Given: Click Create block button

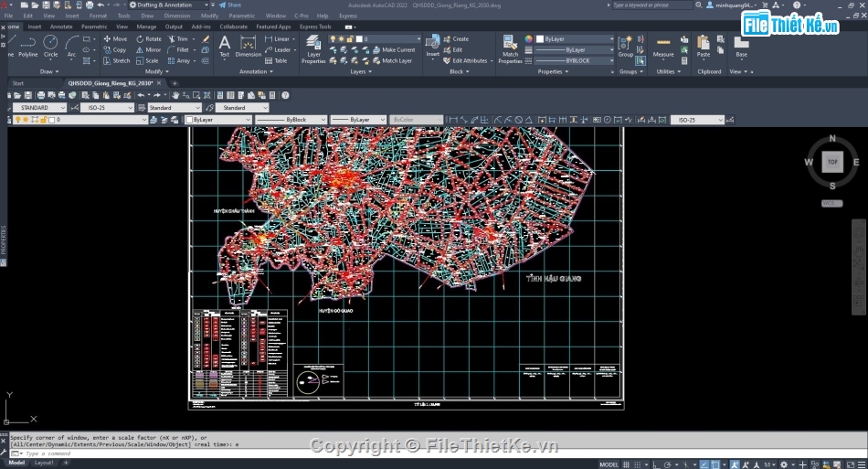Looking at the screenshot, I should (456, 38).
